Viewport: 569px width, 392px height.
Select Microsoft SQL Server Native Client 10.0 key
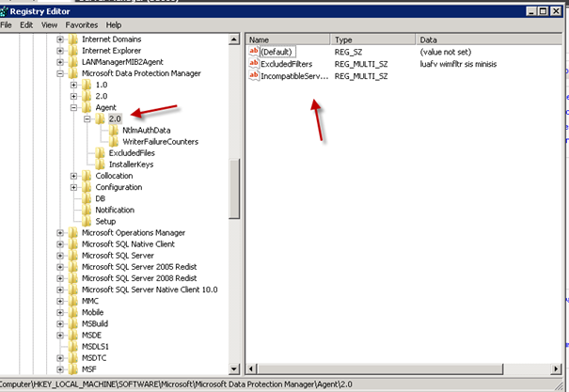click(x=150, y=290)
